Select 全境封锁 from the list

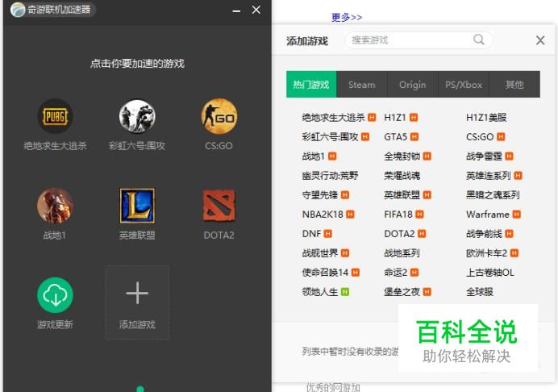coord(402,156)
